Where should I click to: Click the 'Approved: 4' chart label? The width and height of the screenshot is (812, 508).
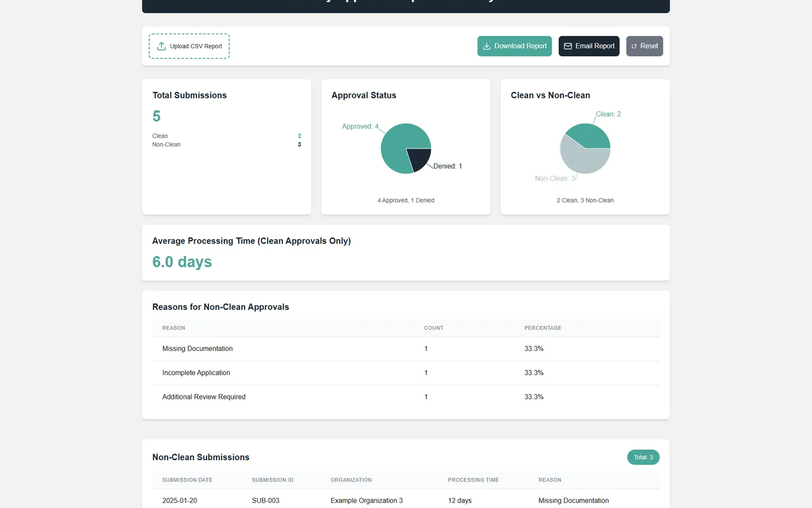click(x=360, y=126)
